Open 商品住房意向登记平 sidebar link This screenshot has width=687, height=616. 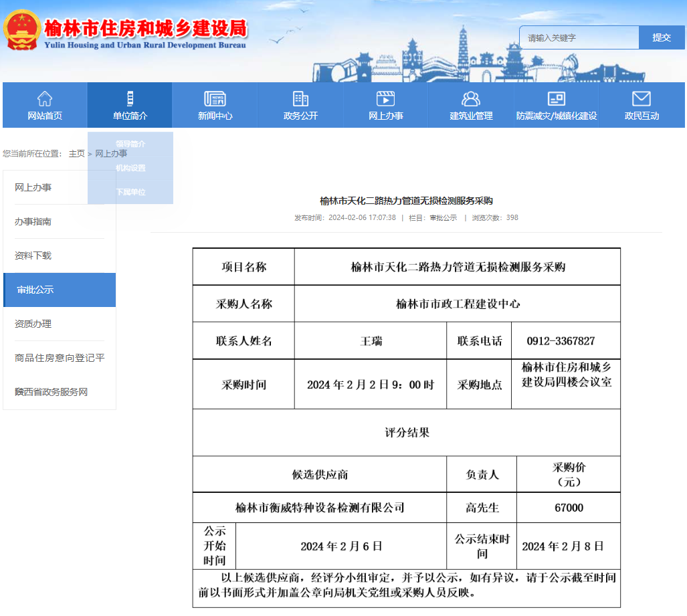click(60, 358)
